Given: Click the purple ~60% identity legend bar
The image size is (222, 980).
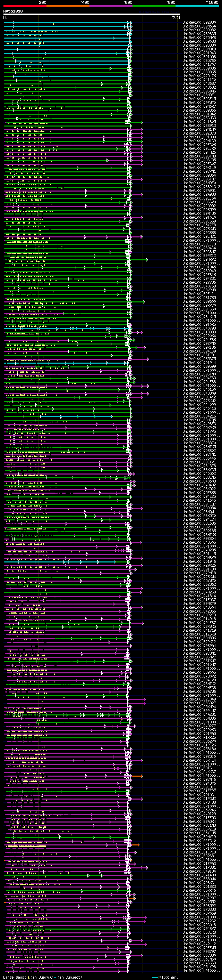Looking at the screenshot, I should pos(111,7).
